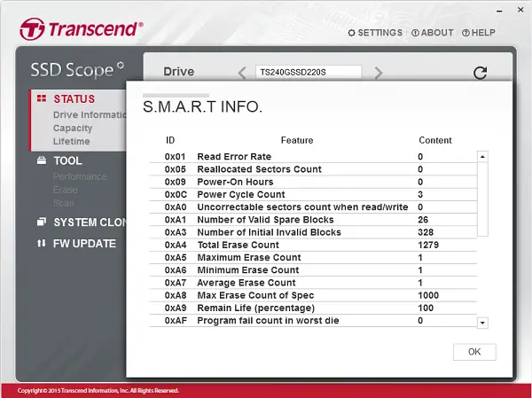Image resolution: width=532 pixels, height=398 pixels.
Task: Open the SYSTEM CLONE section
Action: coord(90,222)
